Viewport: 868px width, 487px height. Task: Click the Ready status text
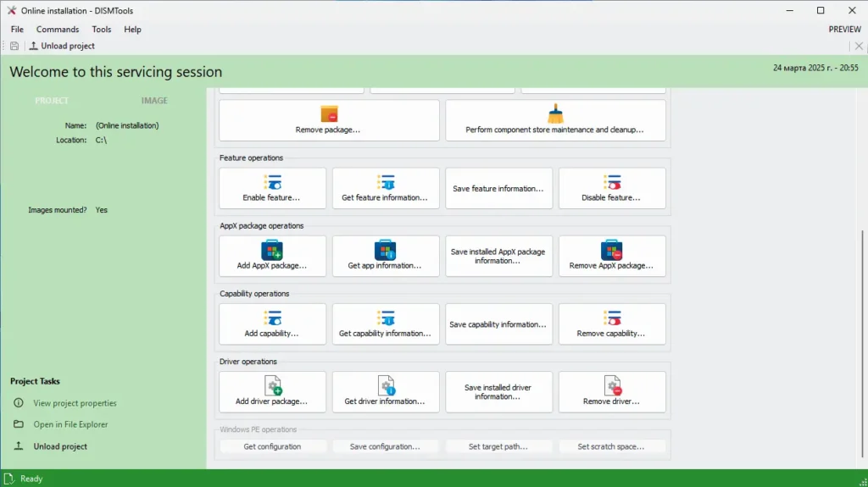[31, 479]
